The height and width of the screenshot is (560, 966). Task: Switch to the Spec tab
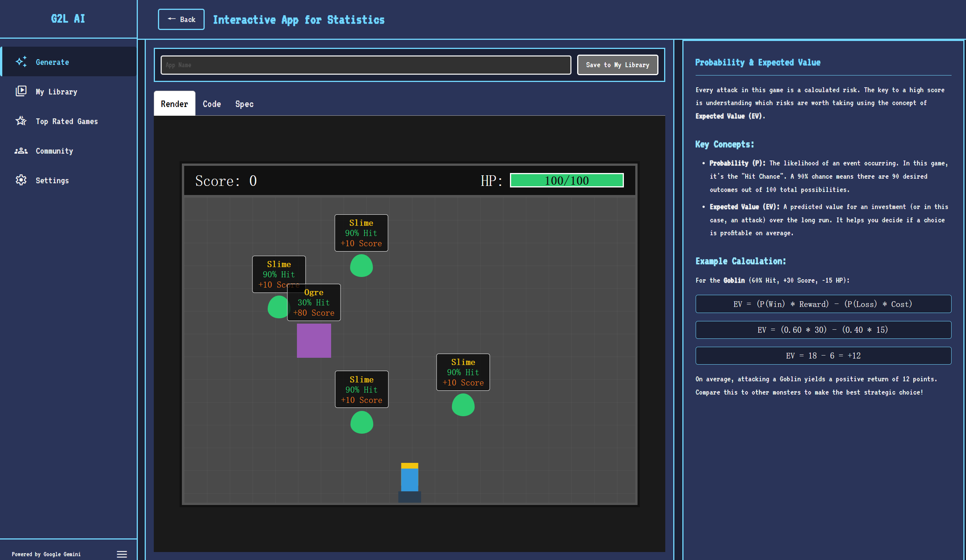(244, 104)
